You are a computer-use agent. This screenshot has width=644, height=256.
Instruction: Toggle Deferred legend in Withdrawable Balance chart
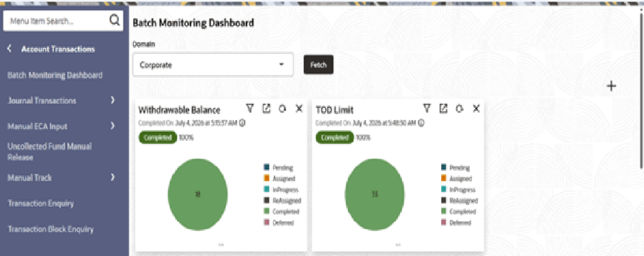tap(279, 223)
